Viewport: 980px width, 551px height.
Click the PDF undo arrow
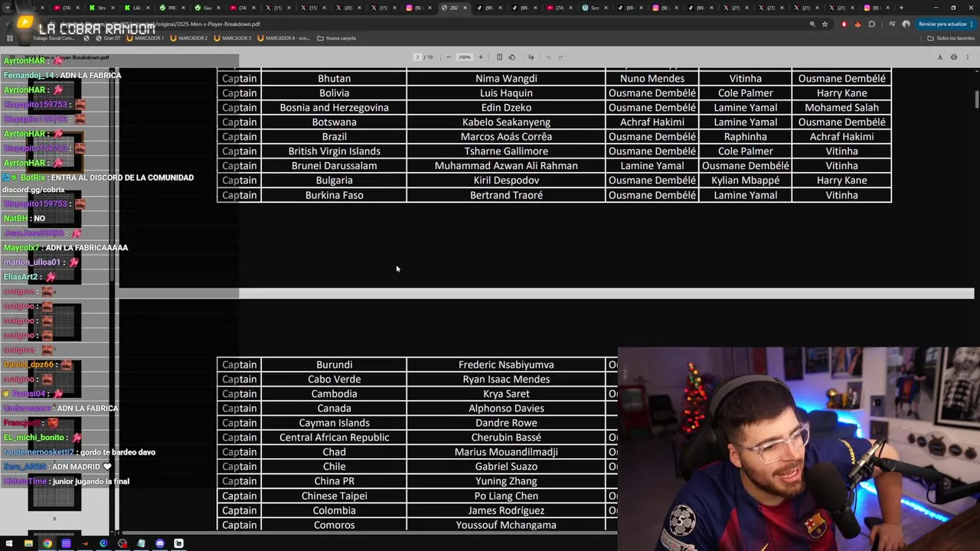(x=548, y=57)
